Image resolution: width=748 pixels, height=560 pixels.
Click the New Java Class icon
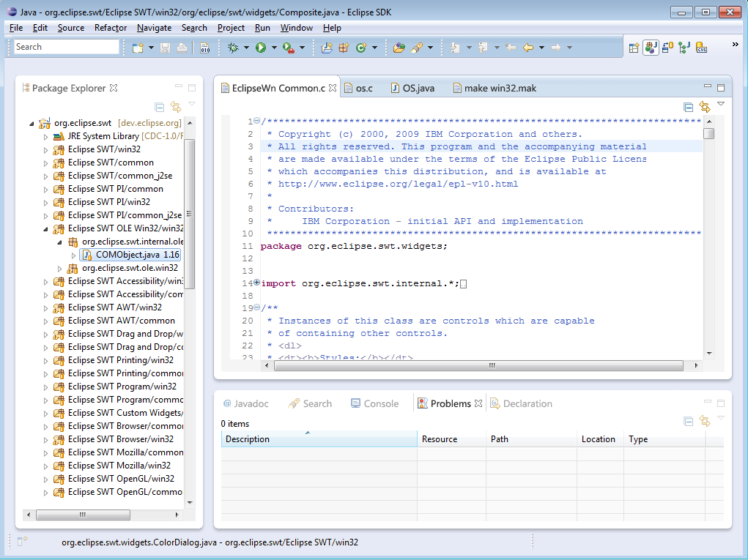pyautogui.click(x=361, y=47)
